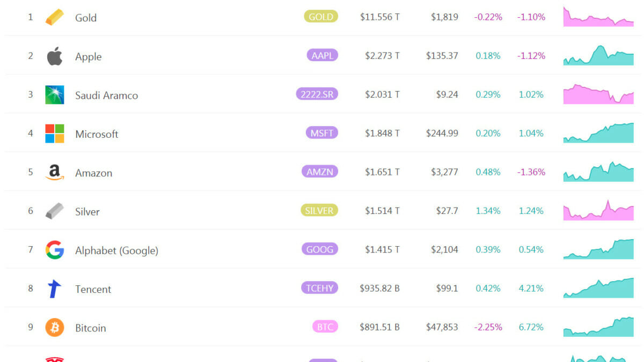
Task: Click the Apple logo icon
Action: (x=54, y=56)
